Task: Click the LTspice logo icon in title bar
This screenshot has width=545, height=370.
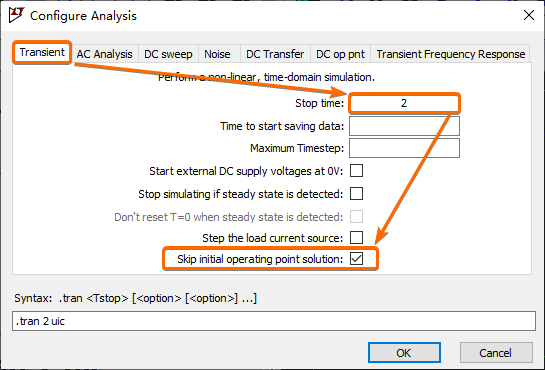Action: point(16,15)
